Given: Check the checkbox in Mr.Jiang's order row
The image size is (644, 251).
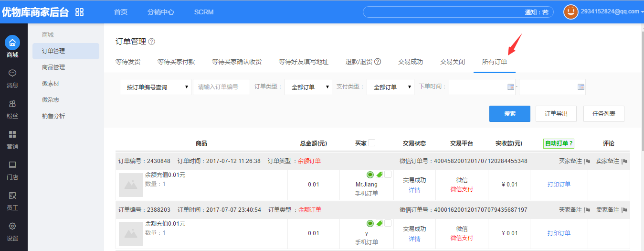Looking at the screenshot, I should [388, 175].
